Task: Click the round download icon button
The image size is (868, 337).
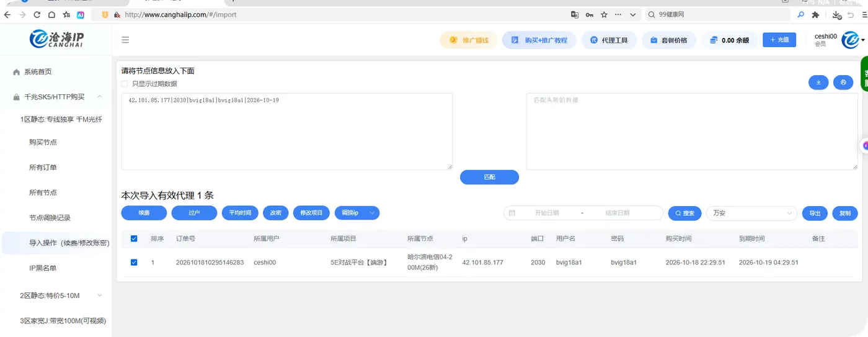Action: [818, 82]
